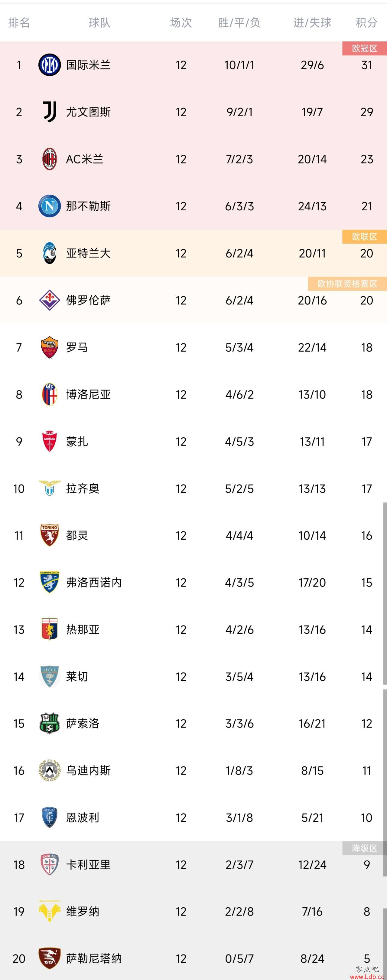Click the 欧冠区 zone label

[x=364, y=48]
